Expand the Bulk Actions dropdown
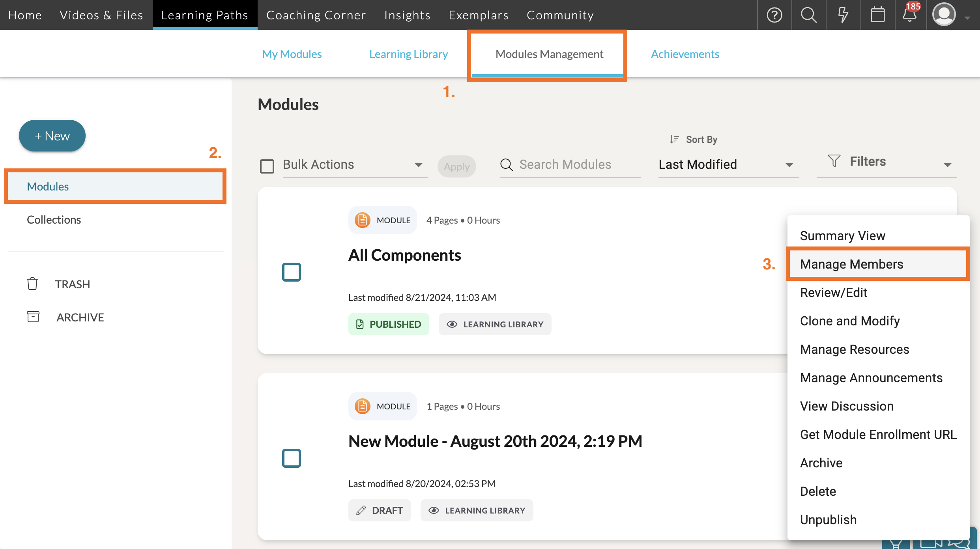The height and width of the screenshot is (549, 980). tap(354, 165)
